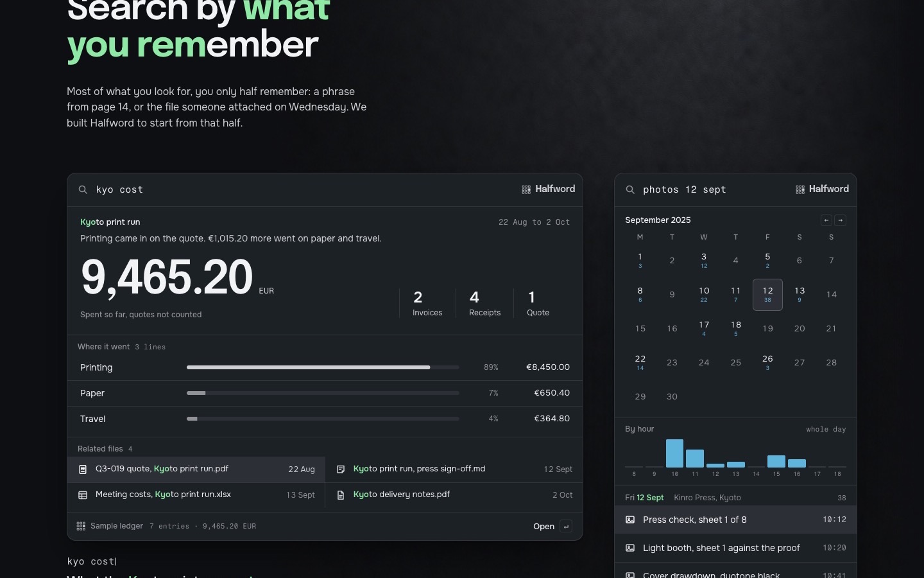Click the Paper progress bar
Image resolution: width=924 pixels, height=578 pixels.
coord(323,393)
